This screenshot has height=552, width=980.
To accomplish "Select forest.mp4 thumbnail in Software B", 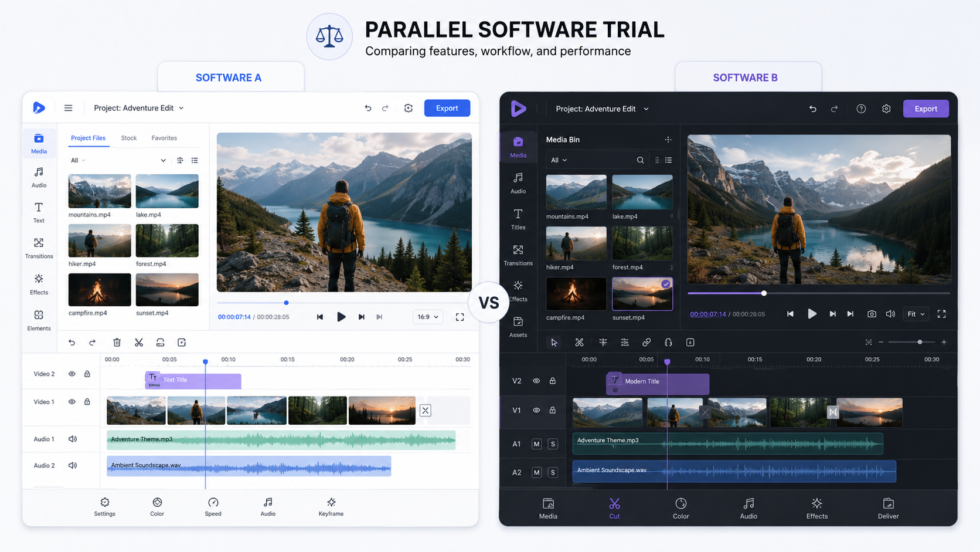I will point(642,243).
